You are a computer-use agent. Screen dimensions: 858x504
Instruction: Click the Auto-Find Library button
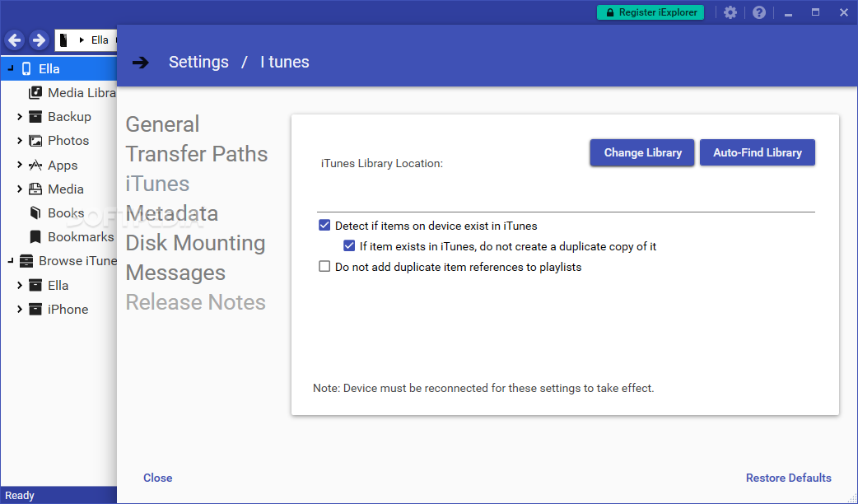tap(758, 152)
